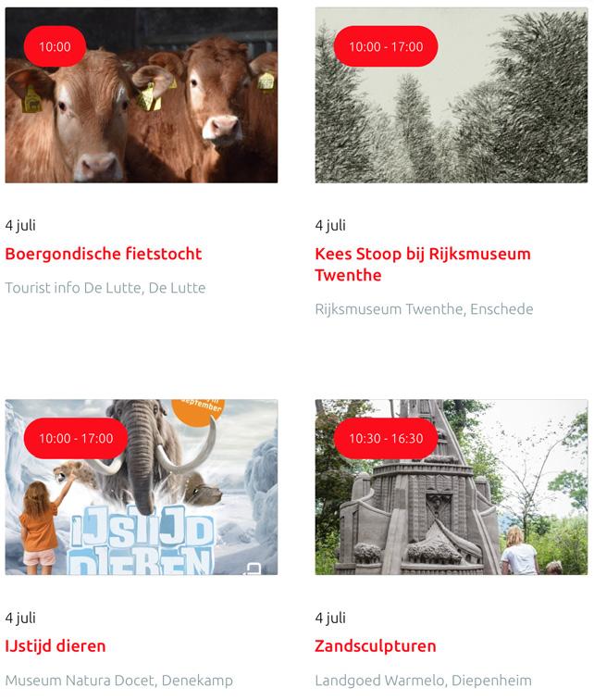Click the 10:00 - 17:00 badge on mammoth poster
Screen dimensions: 594x700
(76, 438)
